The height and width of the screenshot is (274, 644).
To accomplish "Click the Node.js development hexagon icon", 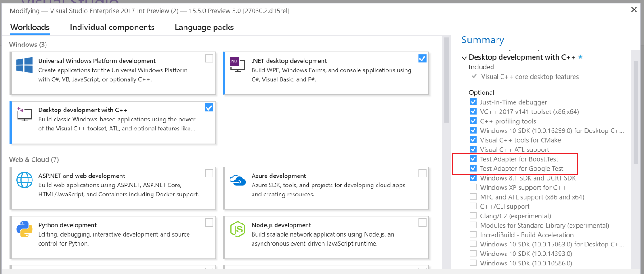I will tap(237, 229).
